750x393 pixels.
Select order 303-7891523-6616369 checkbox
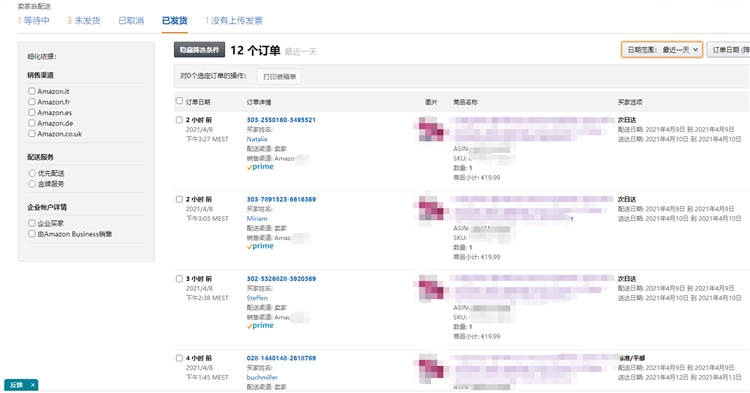coord(179,199)
